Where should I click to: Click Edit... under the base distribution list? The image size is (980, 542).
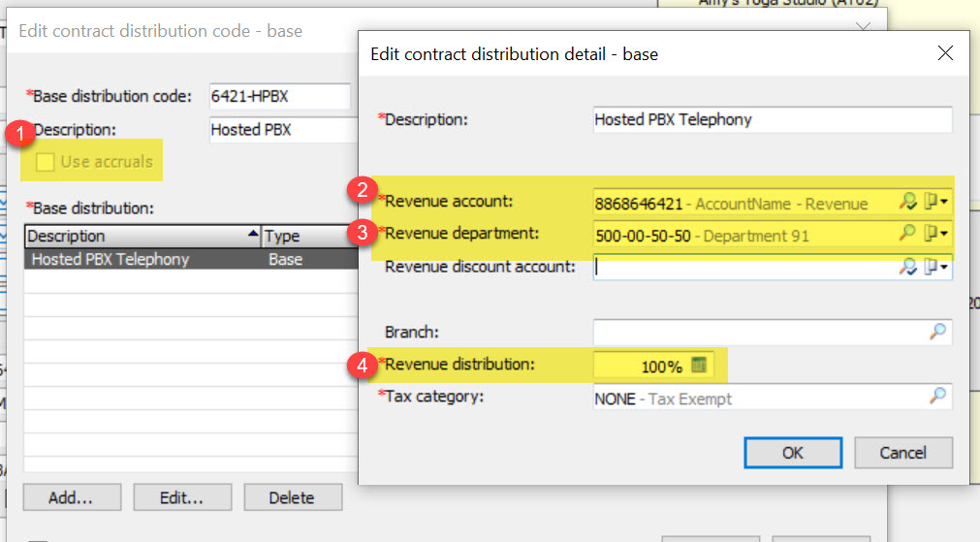pyautogui.click(x=181, y=497)
